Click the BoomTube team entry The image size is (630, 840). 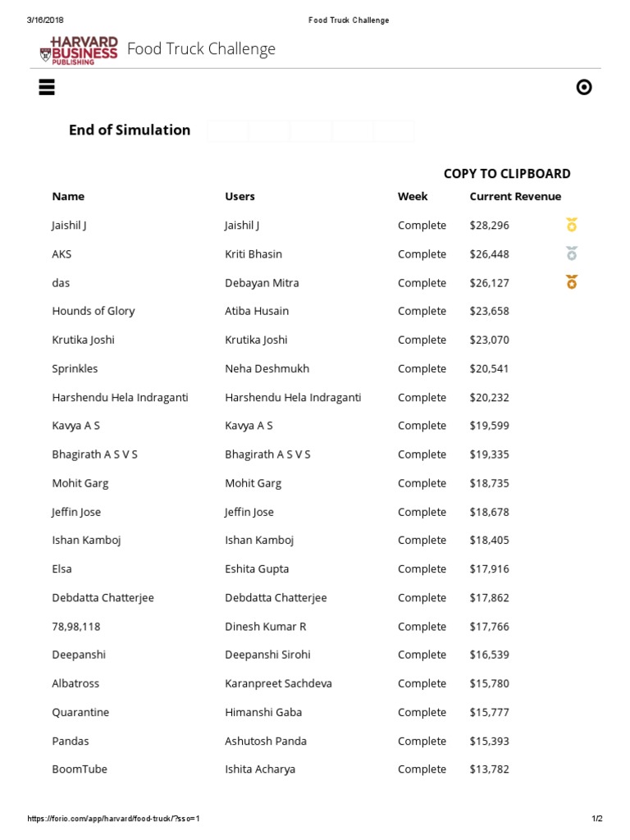click(80, 769)
